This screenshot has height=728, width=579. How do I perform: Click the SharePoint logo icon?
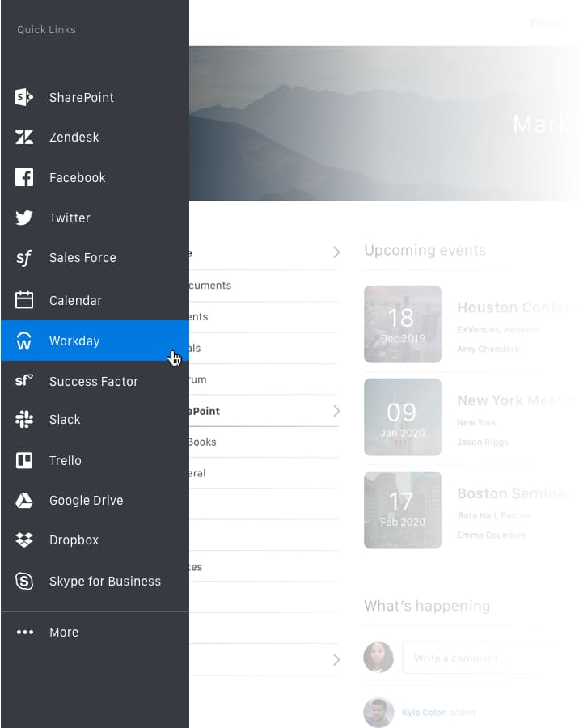[24, 97]
